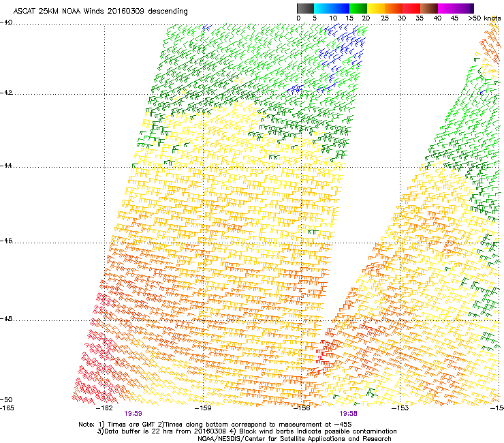Click the '40' label on legend
Screen dimensions: 504x443
(x=437, y=18)
